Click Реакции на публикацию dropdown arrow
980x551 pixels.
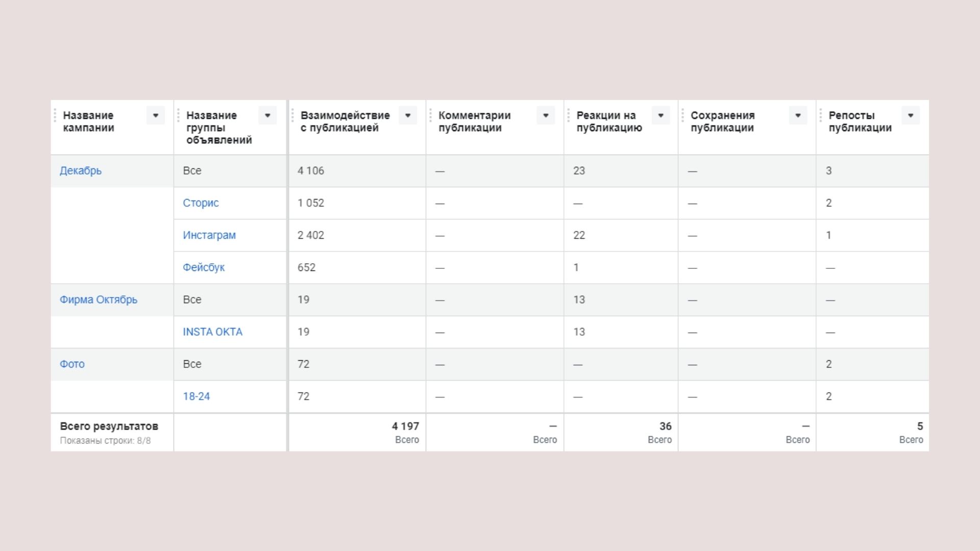tap(660, 115)
